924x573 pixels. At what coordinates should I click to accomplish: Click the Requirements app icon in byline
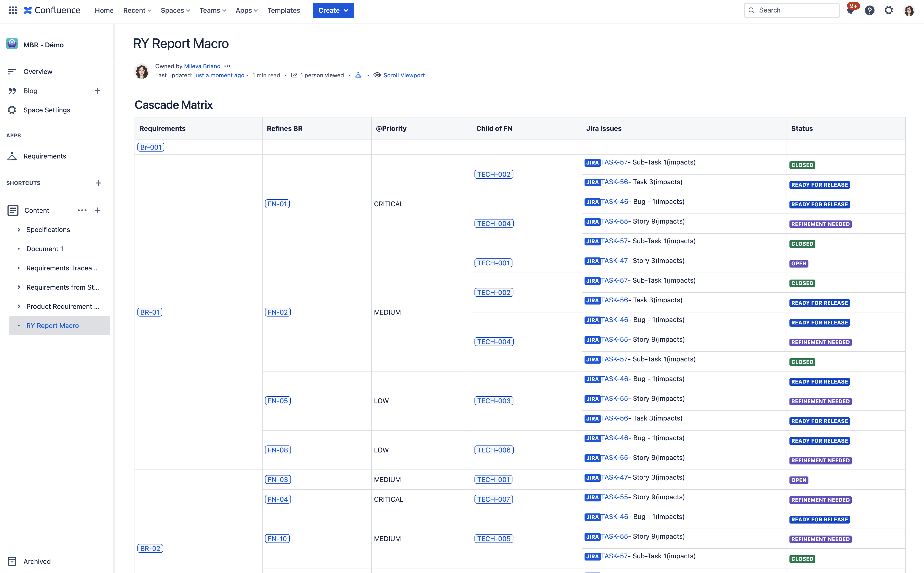click(358, 75)
